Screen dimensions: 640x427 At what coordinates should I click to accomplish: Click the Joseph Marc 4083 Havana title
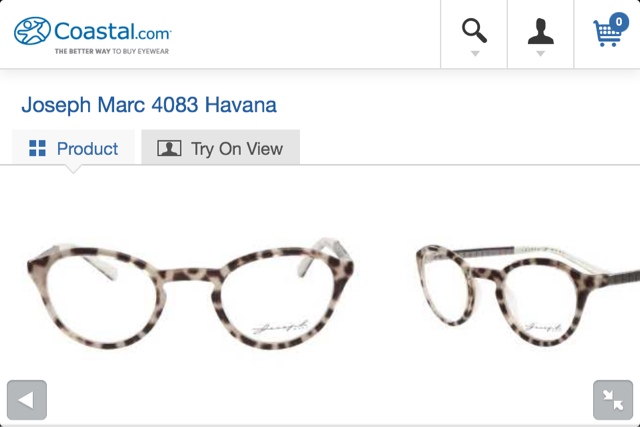(x=149, y=105)
